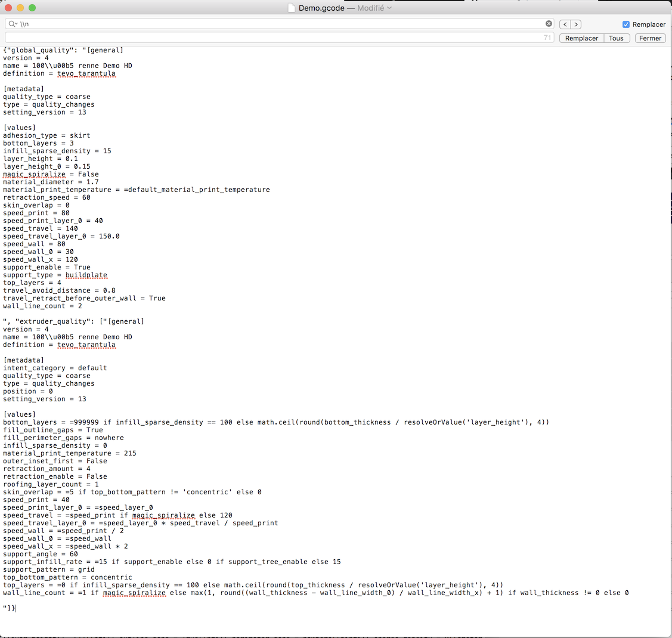Viewport: 672px width, 638px height.
Task: Click the line 'outer_inset_first = False'
Action: click(55, 461)
